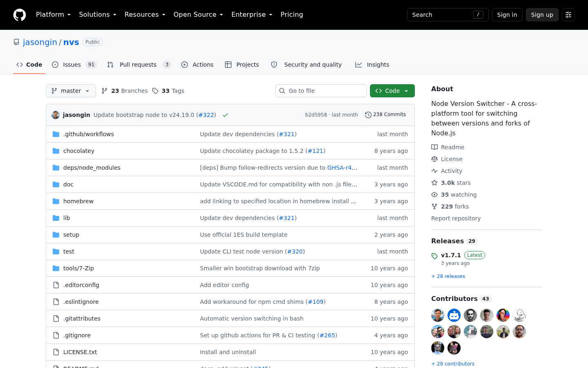The image size is (588, 368).
Task: Open the GitHub homepage logo
Action: point(20,15)
